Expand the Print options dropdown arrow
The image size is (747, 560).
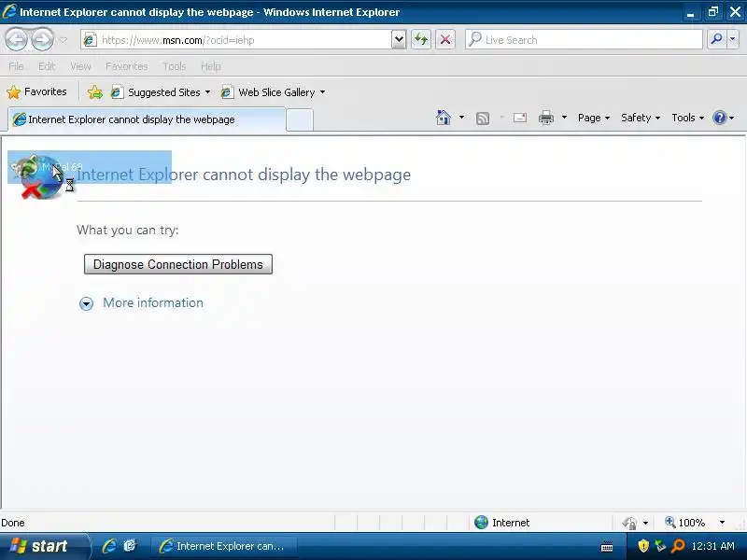564,118
